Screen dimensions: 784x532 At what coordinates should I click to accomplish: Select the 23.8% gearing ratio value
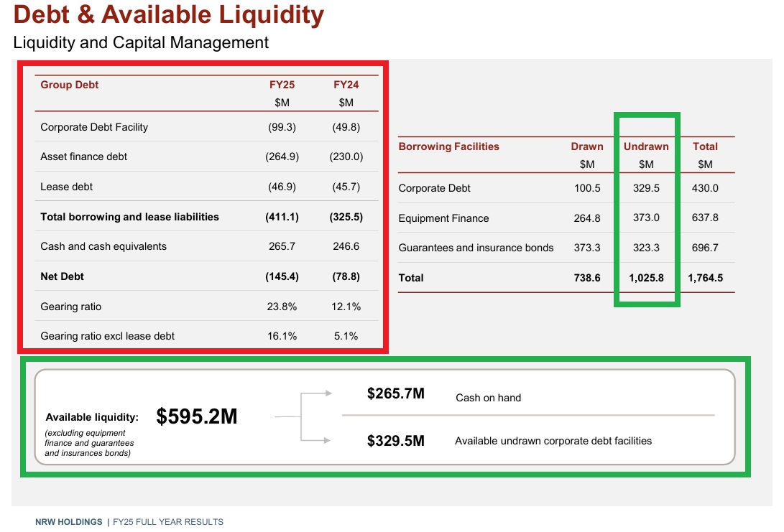coord(282,307)
